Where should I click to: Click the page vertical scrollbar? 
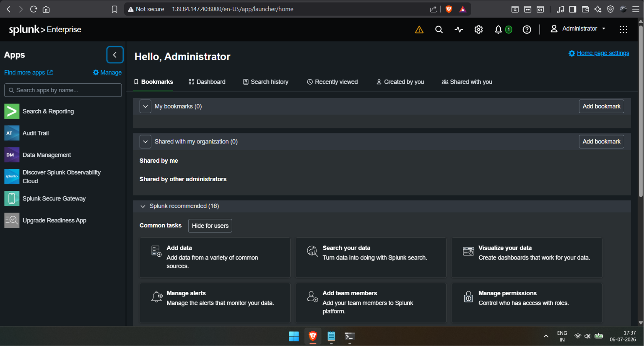[x=641, y=111]
